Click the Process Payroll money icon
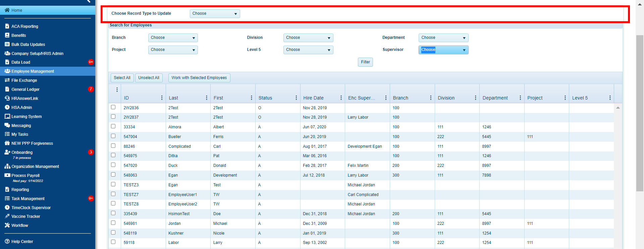Viewport: 644px width, 249px height. (x=7, y=175)
